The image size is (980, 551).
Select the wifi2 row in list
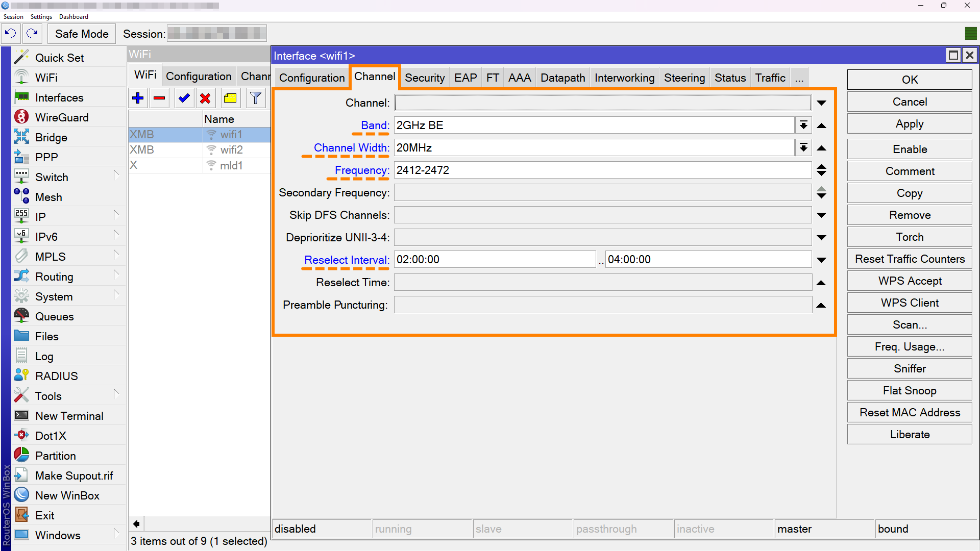(199, 150)
